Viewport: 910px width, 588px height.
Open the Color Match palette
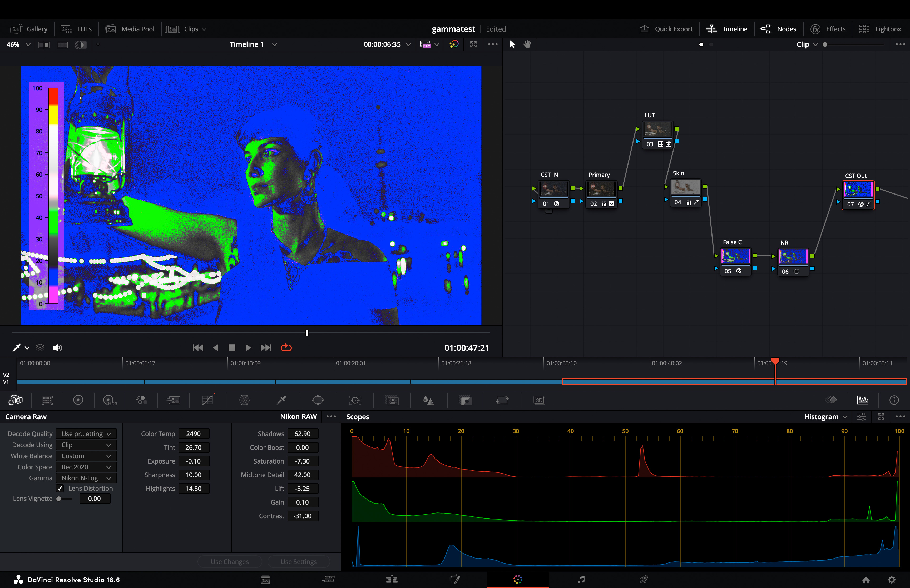pos(47,400)
